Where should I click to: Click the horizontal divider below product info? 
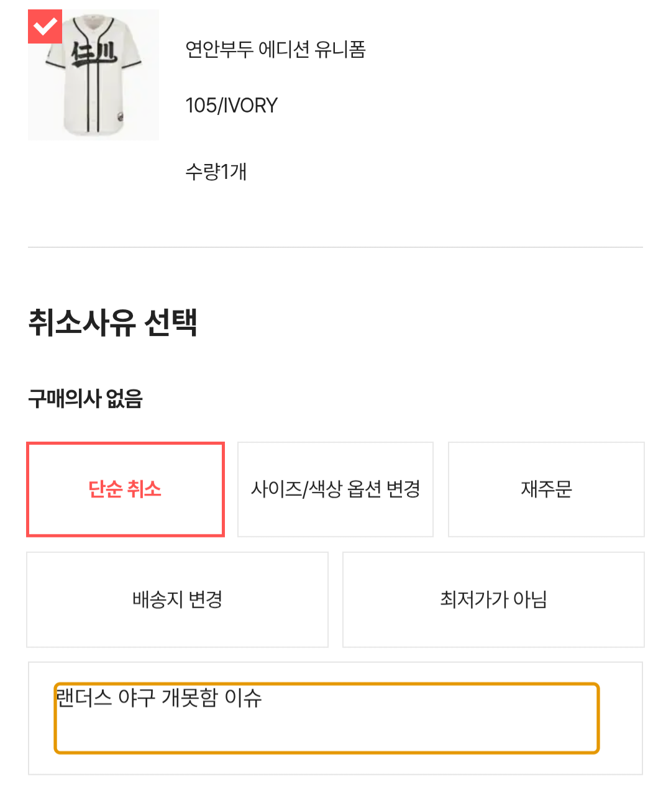[x=335, y=247]
